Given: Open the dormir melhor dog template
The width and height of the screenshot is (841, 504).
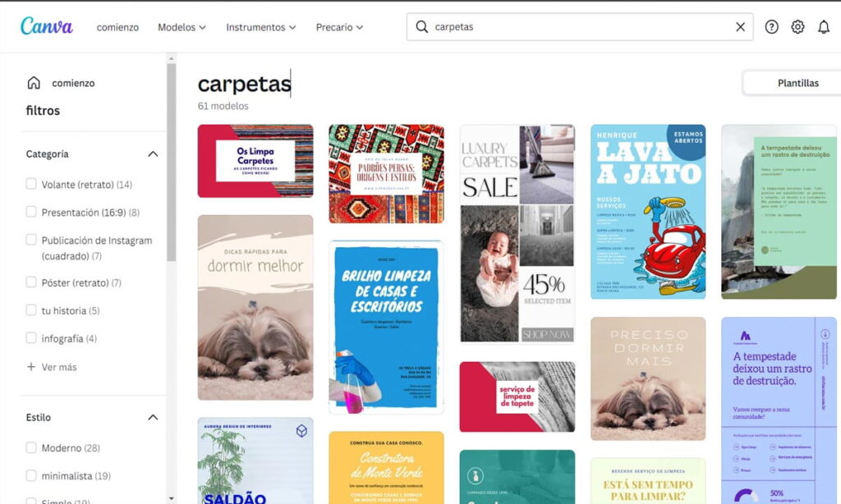Looking at the screenshot, I should point(255,307).
